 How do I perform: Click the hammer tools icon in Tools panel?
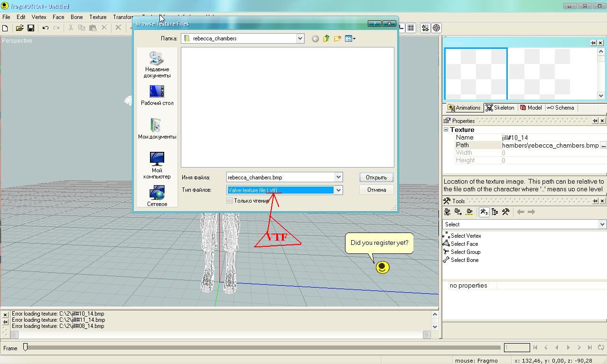coord(506,212)
